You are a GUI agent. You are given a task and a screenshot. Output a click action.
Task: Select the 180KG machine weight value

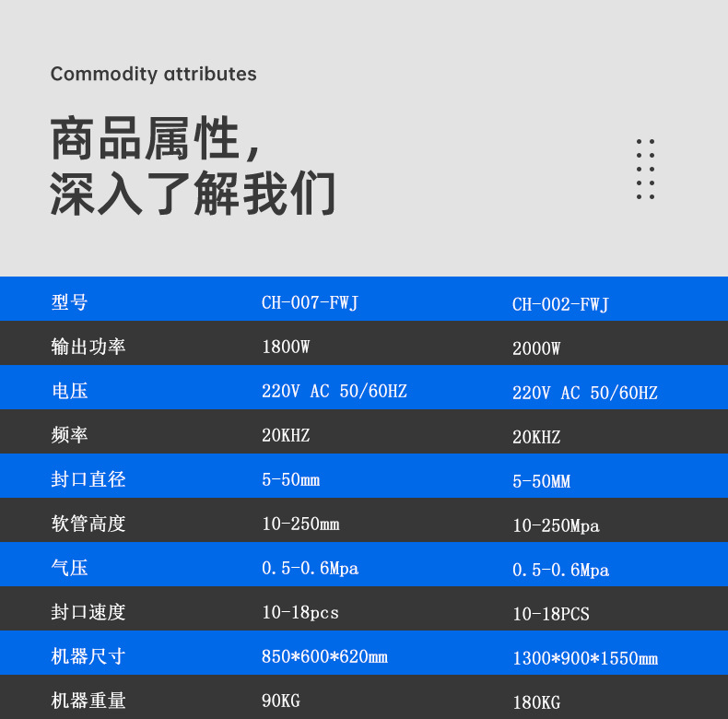pos(536,702)
